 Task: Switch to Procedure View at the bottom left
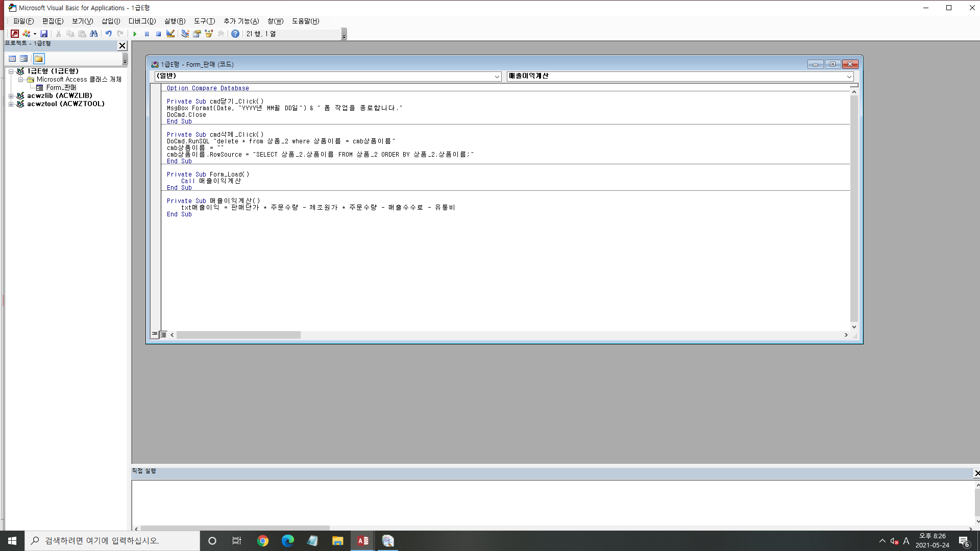155,335
